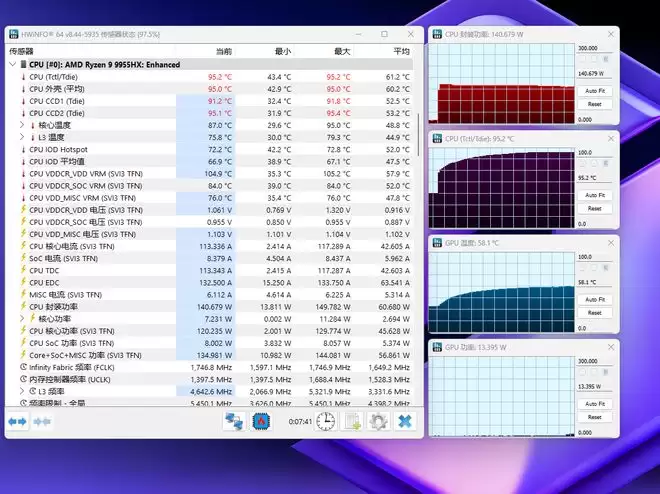The image size is (660, 494).
Task: Click the blue X close sensors icon
Action: point(405,421)
